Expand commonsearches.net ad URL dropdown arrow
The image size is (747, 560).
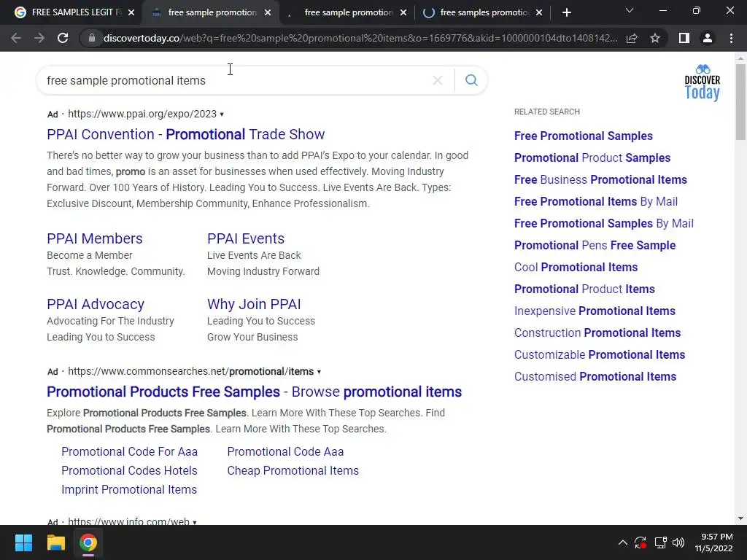click(x=319, y=372)
